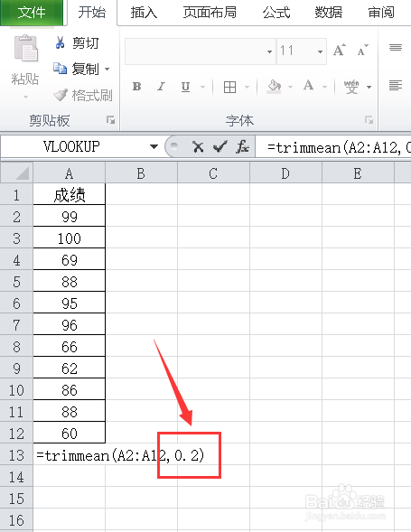Click cell with value 100

(70, 238)
